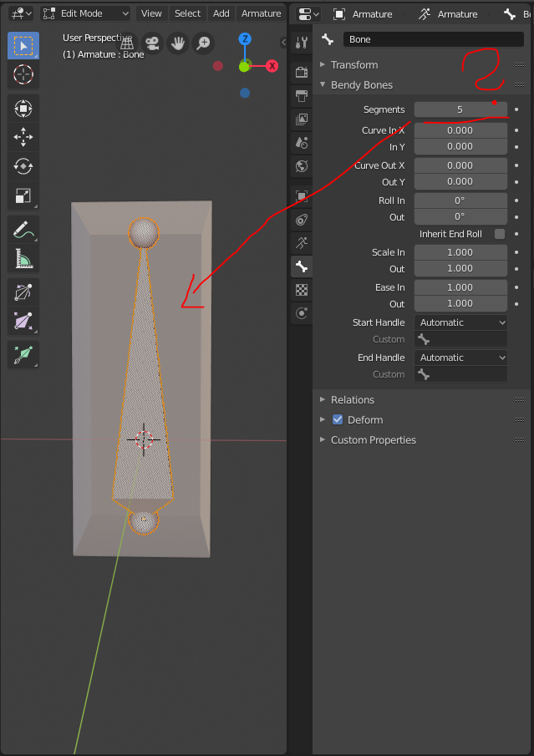Open the Properties editor type dropdown

pyautogui.click(x=308, y=14)
